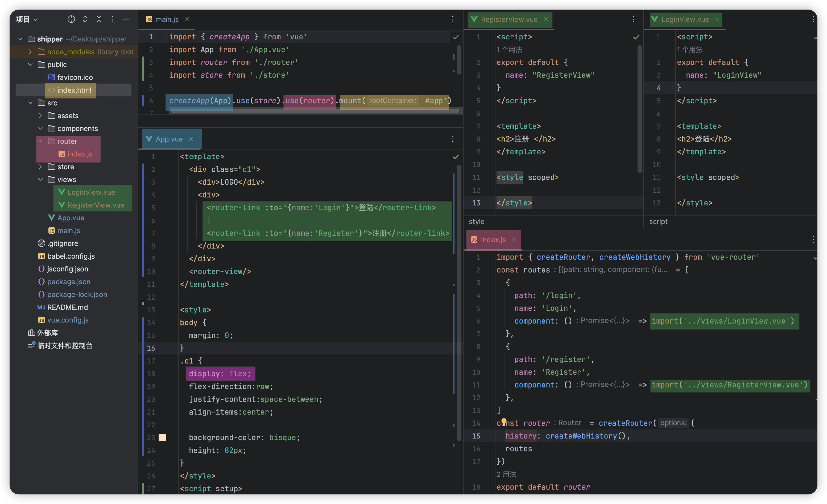Expand the components folder in sidebar
This screenshot has height=504, width=827.
(x=40, y=128)
